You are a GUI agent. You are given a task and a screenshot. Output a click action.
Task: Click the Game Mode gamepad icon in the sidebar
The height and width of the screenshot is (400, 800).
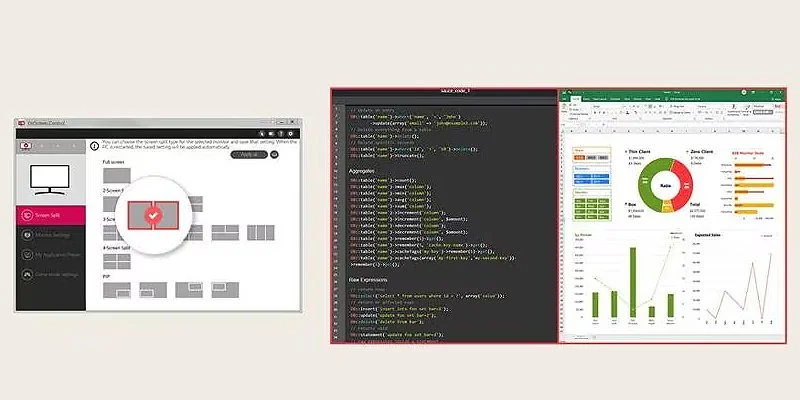click(27, 274)
